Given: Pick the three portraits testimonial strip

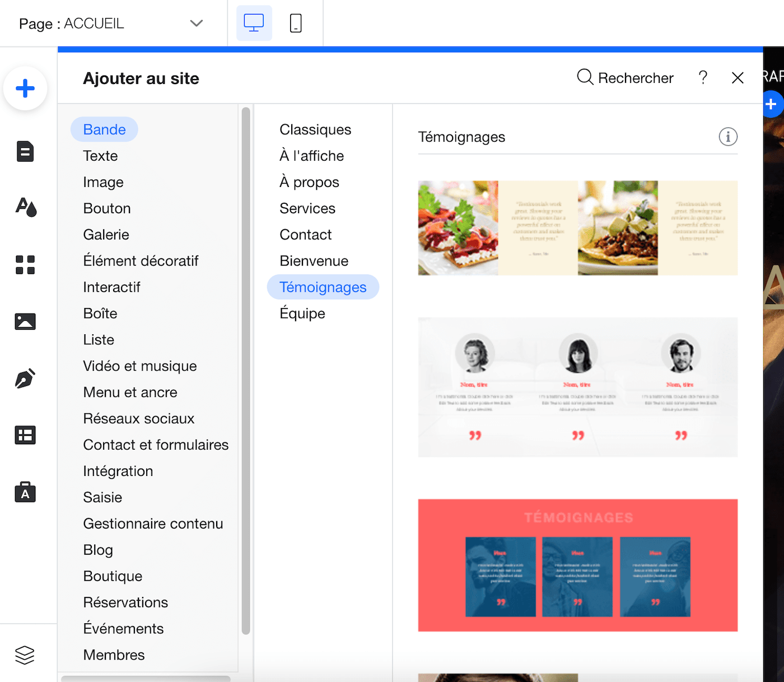Looking at the screenshot, I should [578, 387].
